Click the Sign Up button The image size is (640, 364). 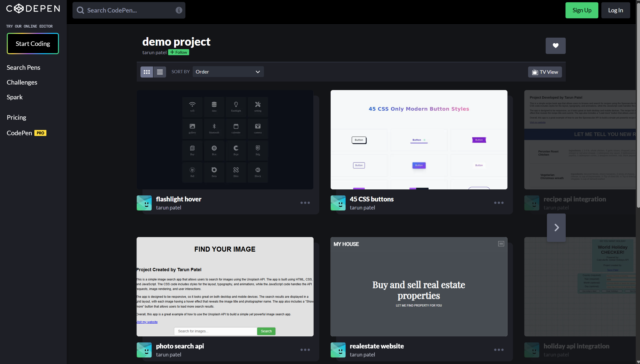click(x=582, y=10)
